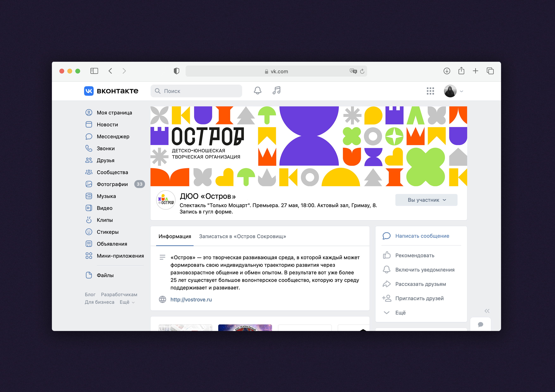Expand the 'Вы участник' membership dropdown
Screen dimensions: 555x392
[426, 200]
